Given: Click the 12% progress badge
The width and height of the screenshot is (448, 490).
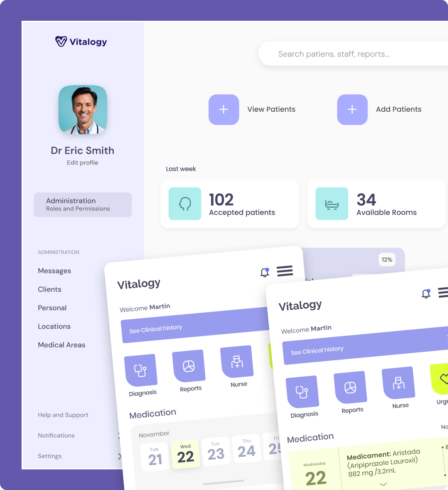Looking at the screenshot, I should point(387,260).
